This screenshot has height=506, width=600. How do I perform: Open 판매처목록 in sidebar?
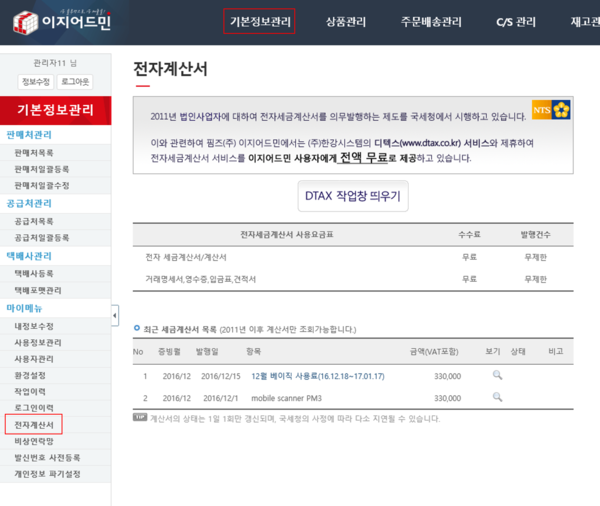point(34,153)
